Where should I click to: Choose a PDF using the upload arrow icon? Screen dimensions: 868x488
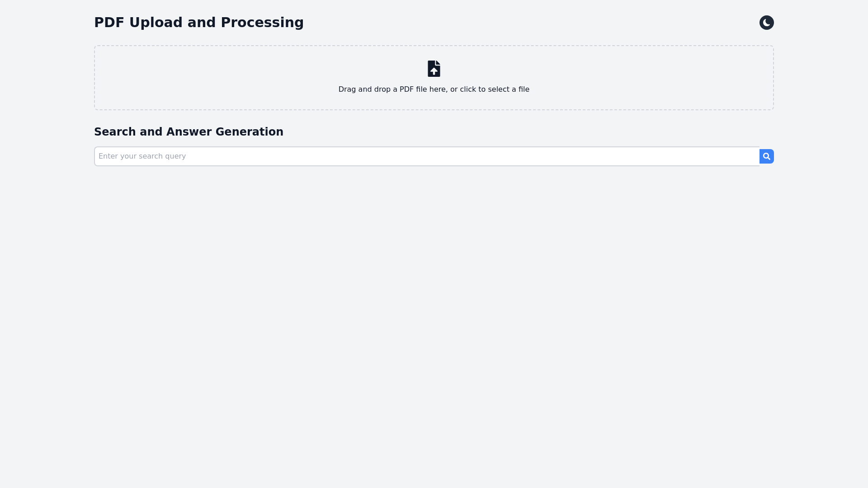[434, 69]
